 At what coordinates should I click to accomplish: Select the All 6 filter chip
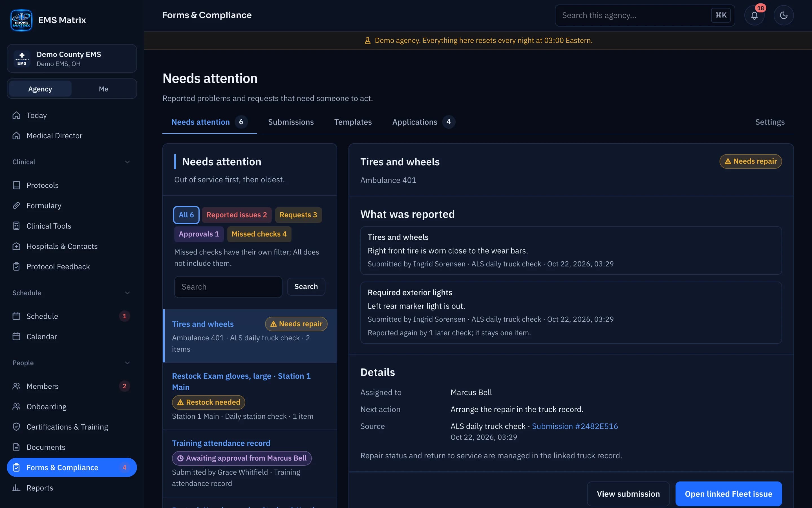tap(186, 215)
